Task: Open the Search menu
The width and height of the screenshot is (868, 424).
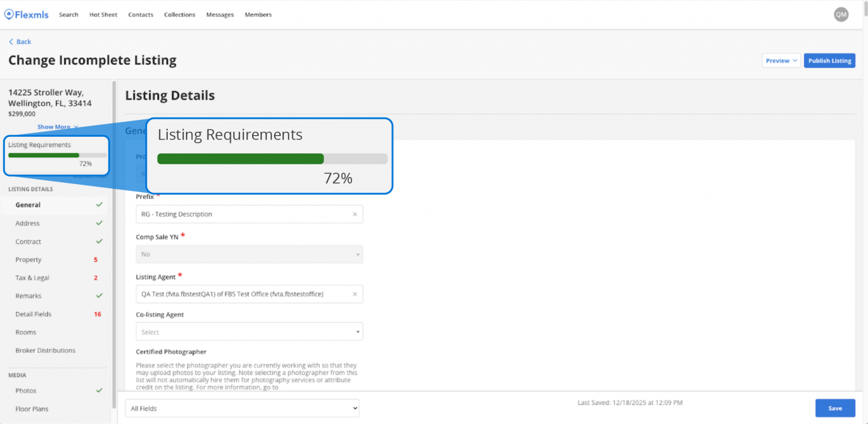Action: click(68, 15)
